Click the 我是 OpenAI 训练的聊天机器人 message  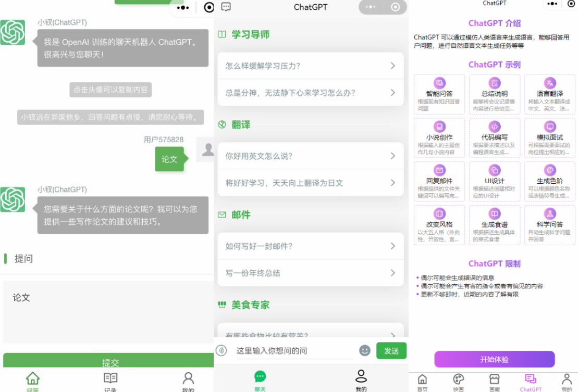[123, 48]
